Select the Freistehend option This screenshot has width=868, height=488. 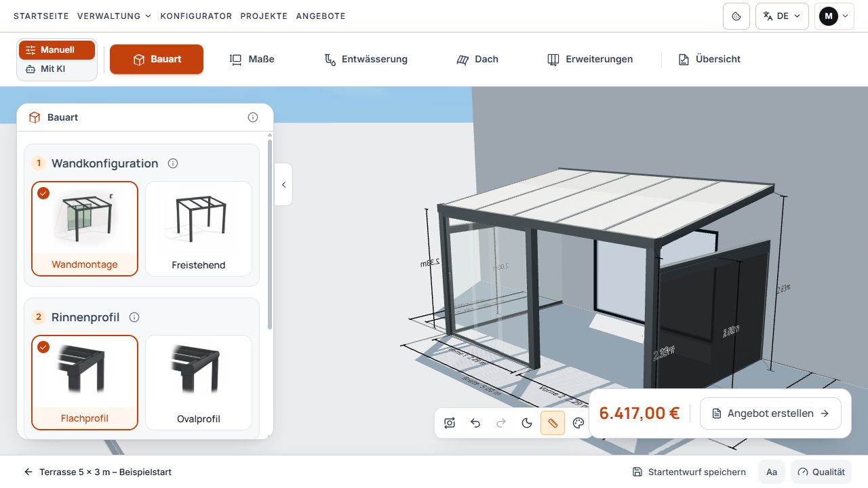coord(199,228)
